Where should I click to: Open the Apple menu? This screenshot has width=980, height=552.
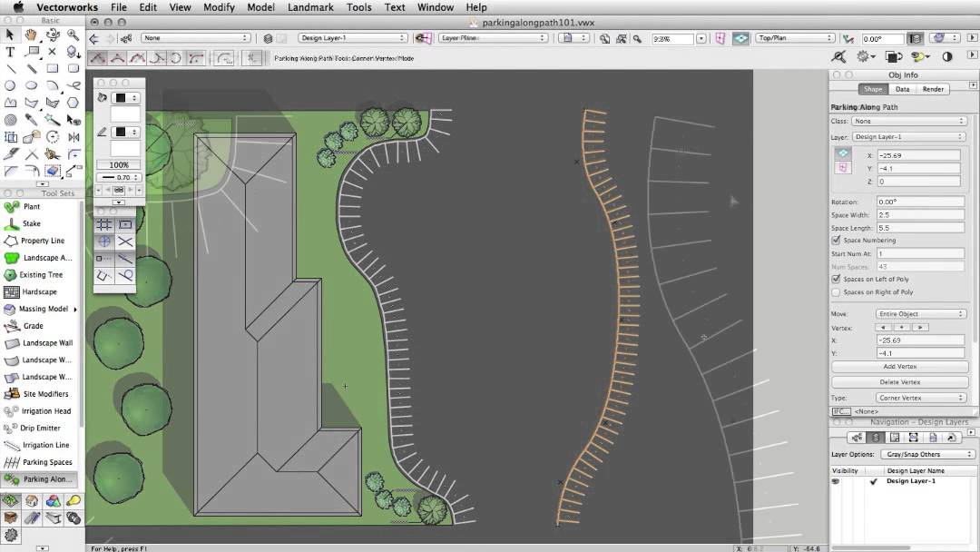(x=18, y=7)
